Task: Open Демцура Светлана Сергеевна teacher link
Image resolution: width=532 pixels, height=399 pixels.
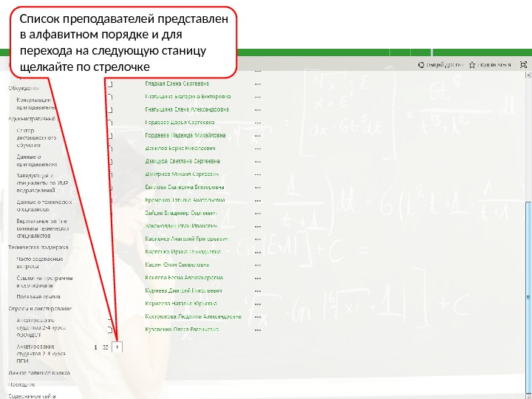Action: (183, 161)
